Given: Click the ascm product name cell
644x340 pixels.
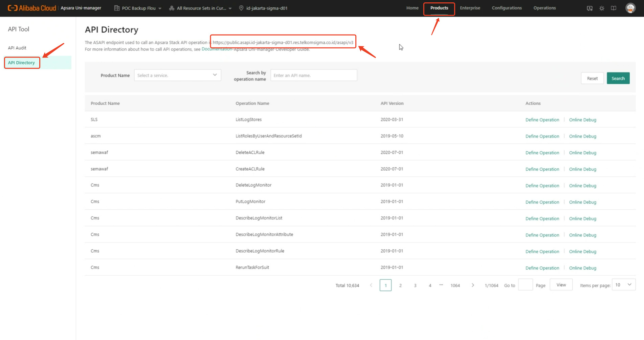Looking at the screenshot, I should coord(95,136).
